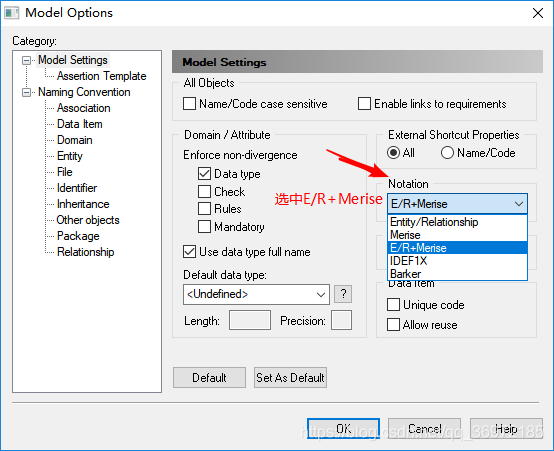Choose E/R+Merise notation from list
This screenshot has height=451, width=554.
pos(458,248)
